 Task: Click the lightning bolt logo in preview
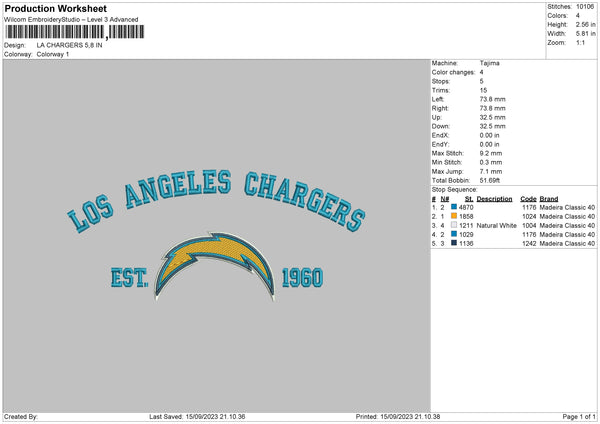[215, 264]
